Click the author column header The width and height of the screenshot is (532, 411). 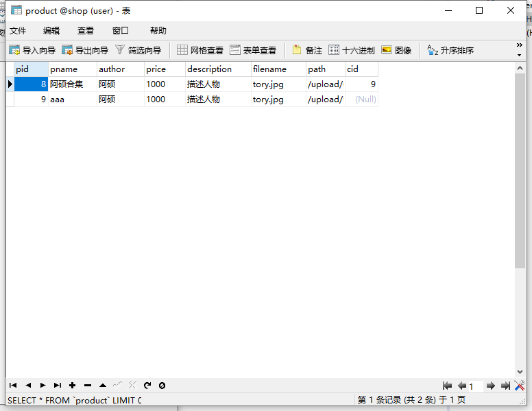pos(121,69)
